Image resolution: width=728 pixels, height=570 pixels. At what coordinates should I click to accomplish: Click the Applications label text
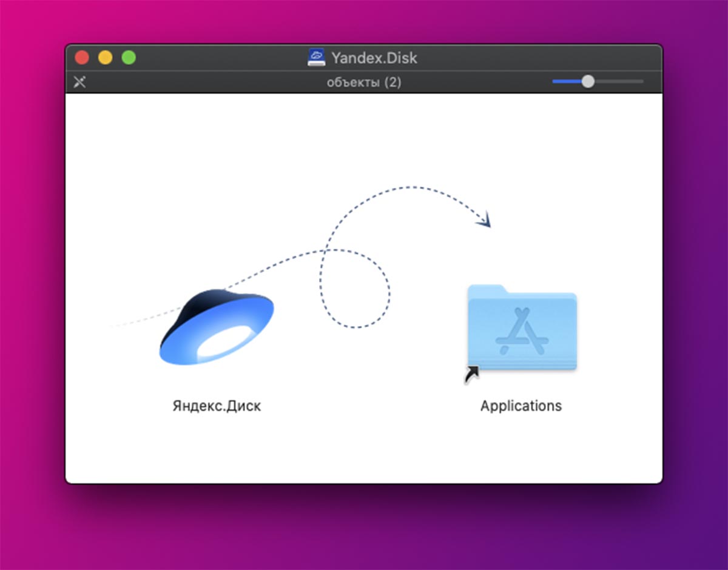pyautogui.click(x=521, y=406)
